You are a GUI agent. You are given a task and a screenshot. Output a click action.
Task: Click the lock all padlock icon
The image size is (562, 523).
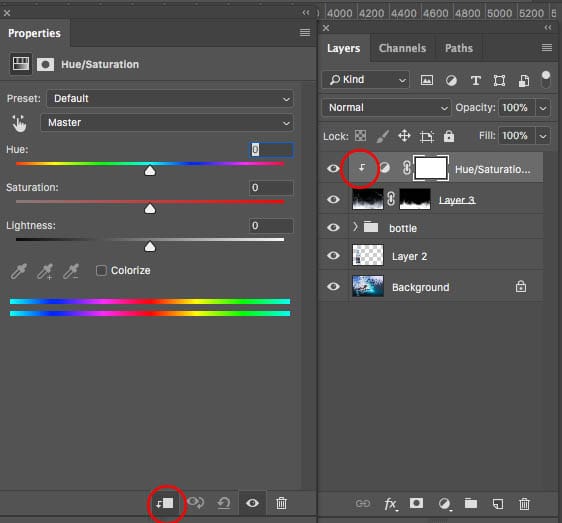pyautogui.click(x=449, y=136)
